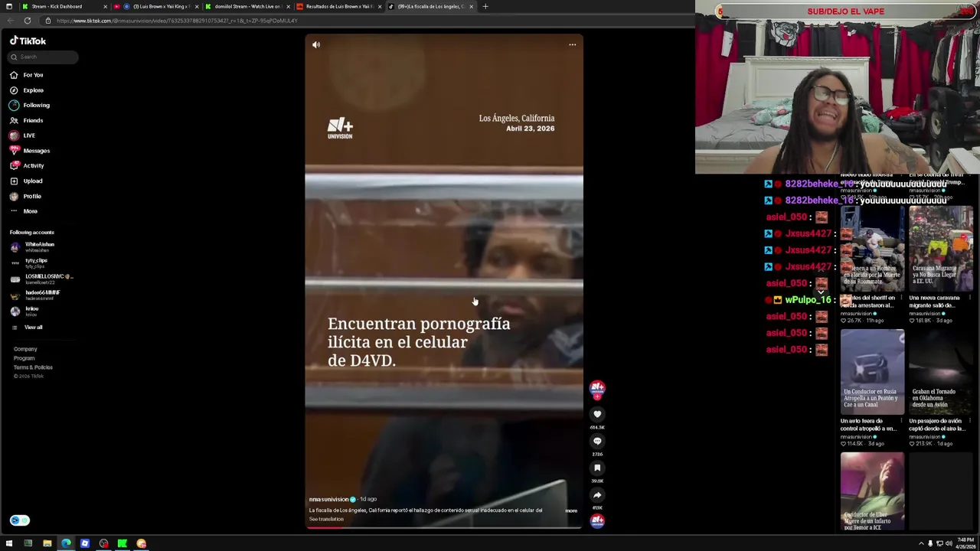Expand the Company footer section

[25, 349]
